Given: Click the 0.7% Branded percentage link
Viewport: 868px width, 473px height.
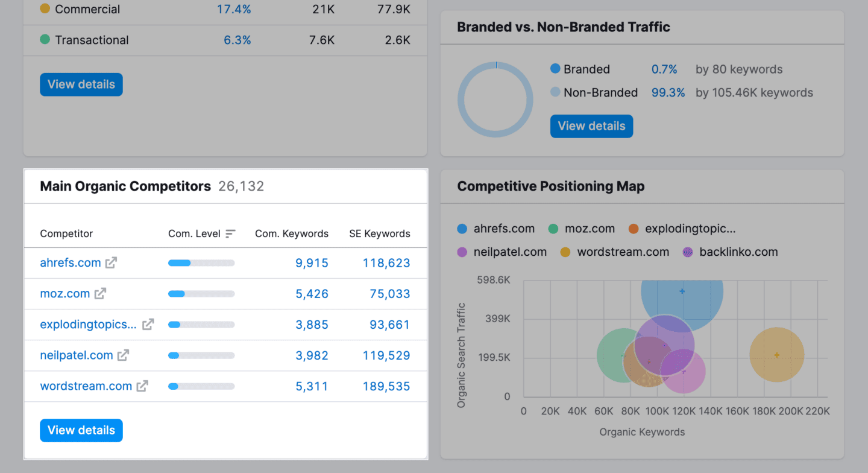Looking at the screenshot, I should pos(664,69).
